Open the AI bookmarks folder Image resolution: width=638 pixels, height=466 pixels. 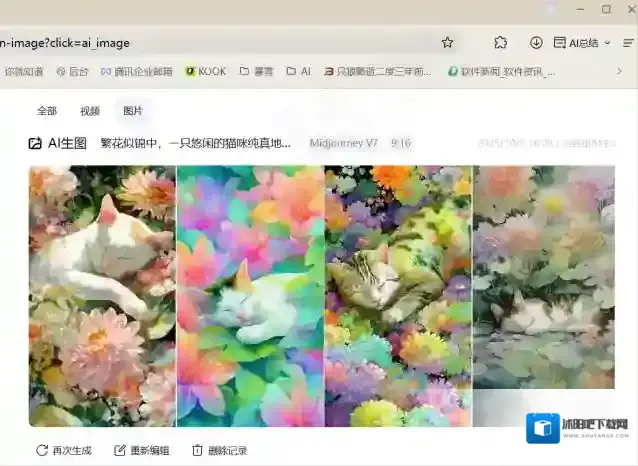coord(299,71)
